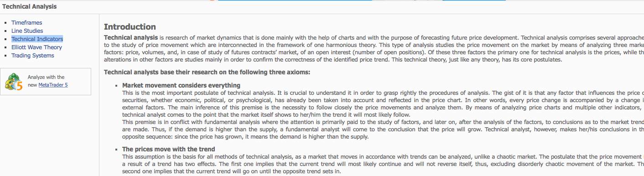Click the bold 'Technical analysis' term in the intro paragraph
This screenshot has width=644, height=176.
click(131, 37)
